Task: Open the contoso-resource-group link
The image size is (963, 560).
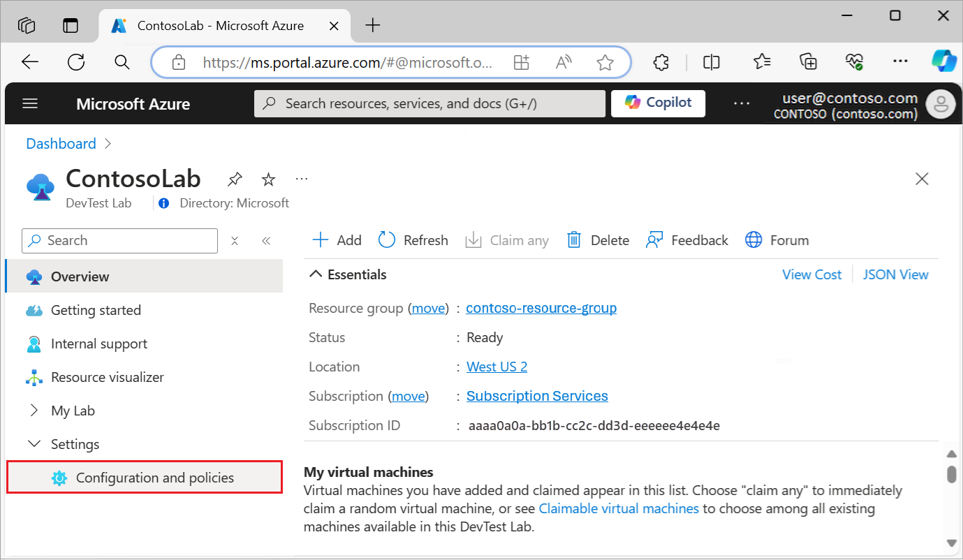Action: coord(541,307)
